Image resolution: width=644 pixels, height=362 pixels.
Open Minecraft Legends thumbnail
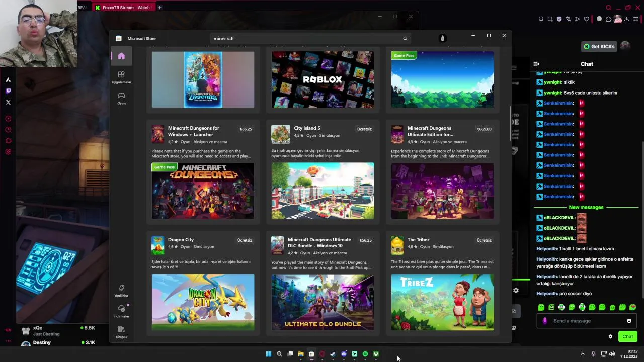coord(203,79)
